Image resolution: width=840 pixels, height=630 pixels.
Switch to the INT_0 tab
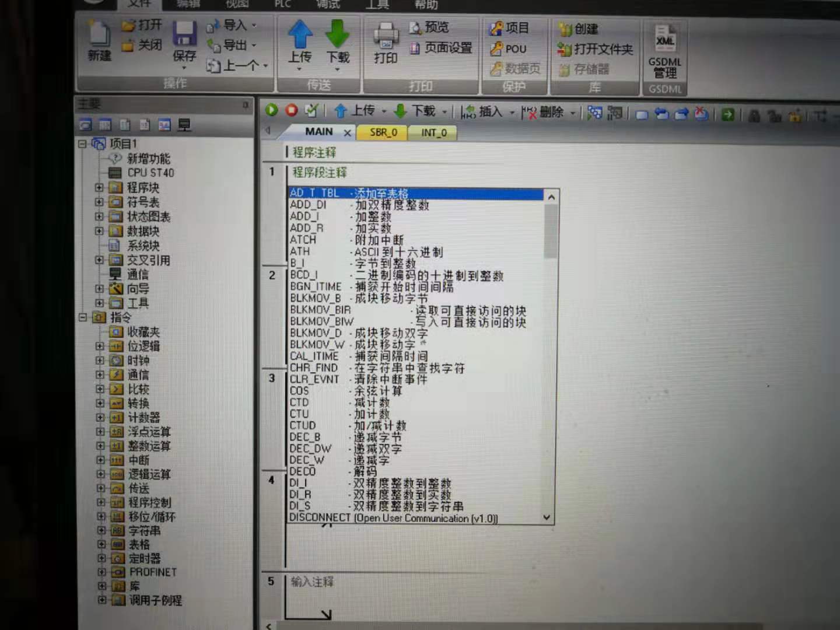click(434, 133)
